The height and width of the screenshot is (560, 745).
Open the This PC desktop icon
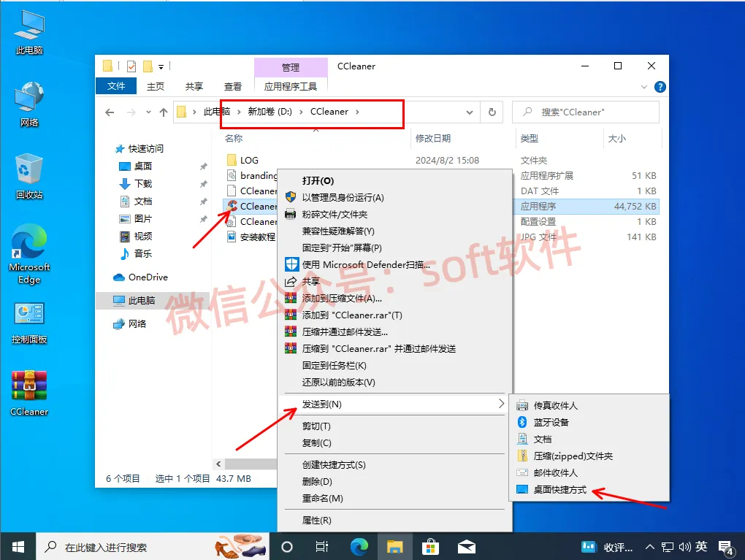pyautogui.click(x=29, y=32)
